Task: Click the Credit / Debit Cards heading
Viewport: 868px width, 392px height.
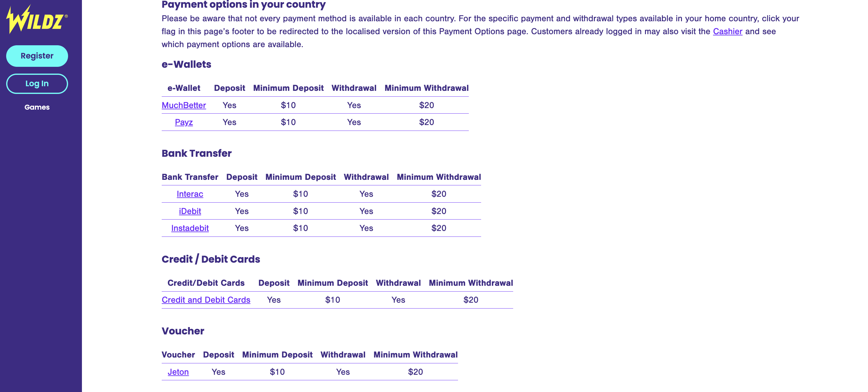Action: [x=211, y=259]
